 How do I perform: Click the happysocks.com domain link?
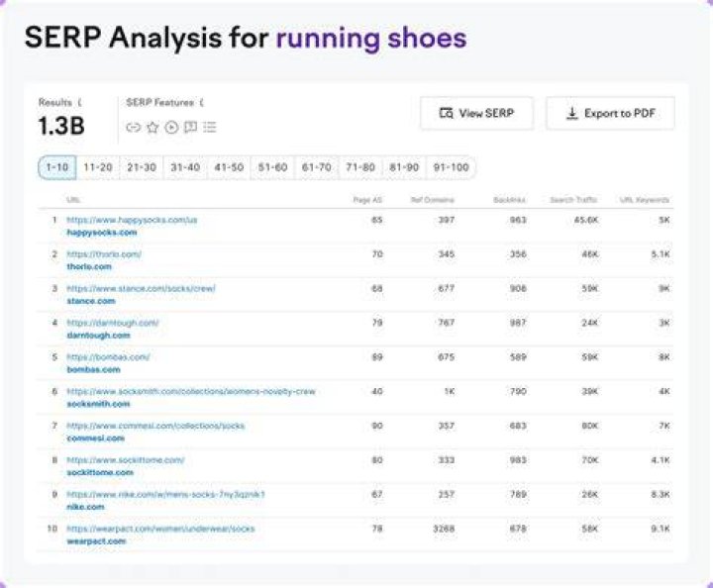(102, 233)
